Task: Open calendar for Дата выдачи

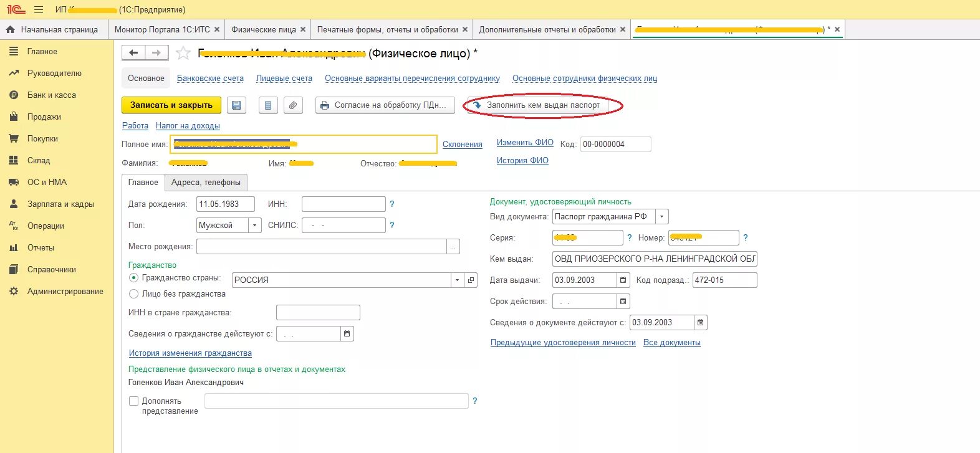Action: pyautogui.click(x=623, y=280)
